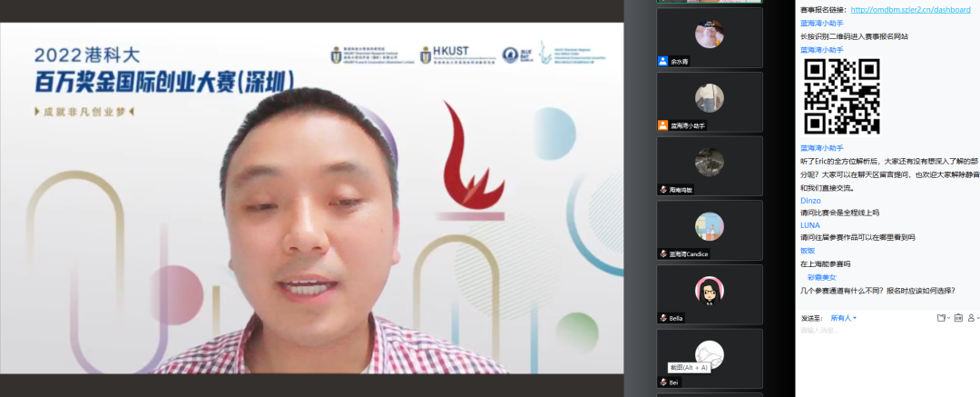Click the screenshot icon in chat toolbar
The width and height of the screenshot is (980, 397).
tap(957, 318)
